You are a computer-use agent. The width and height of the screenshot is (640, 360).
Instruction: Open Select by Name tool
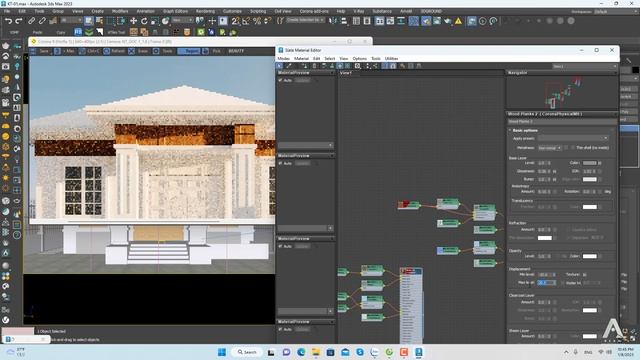point(99,20)
